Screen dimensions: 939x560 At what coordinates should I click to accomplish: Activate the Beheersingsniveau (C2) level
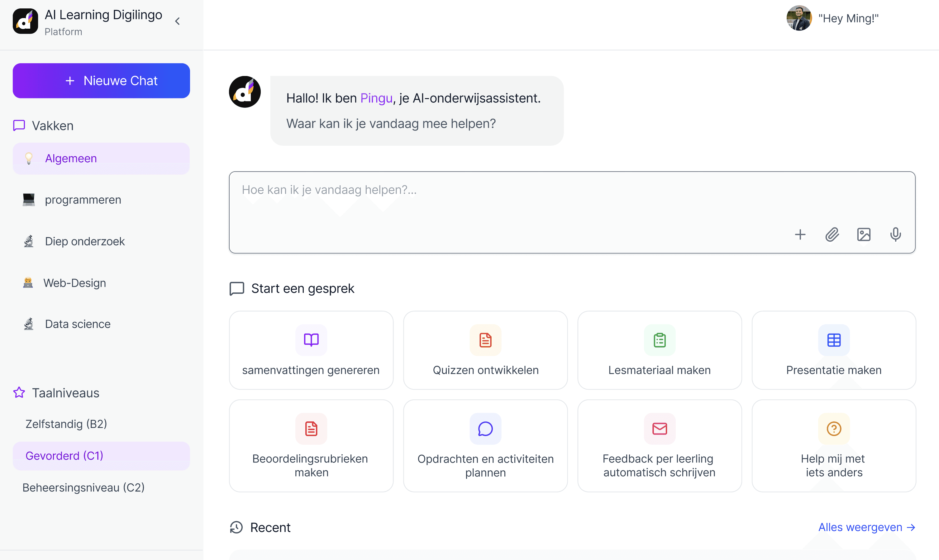pos(83,487)
